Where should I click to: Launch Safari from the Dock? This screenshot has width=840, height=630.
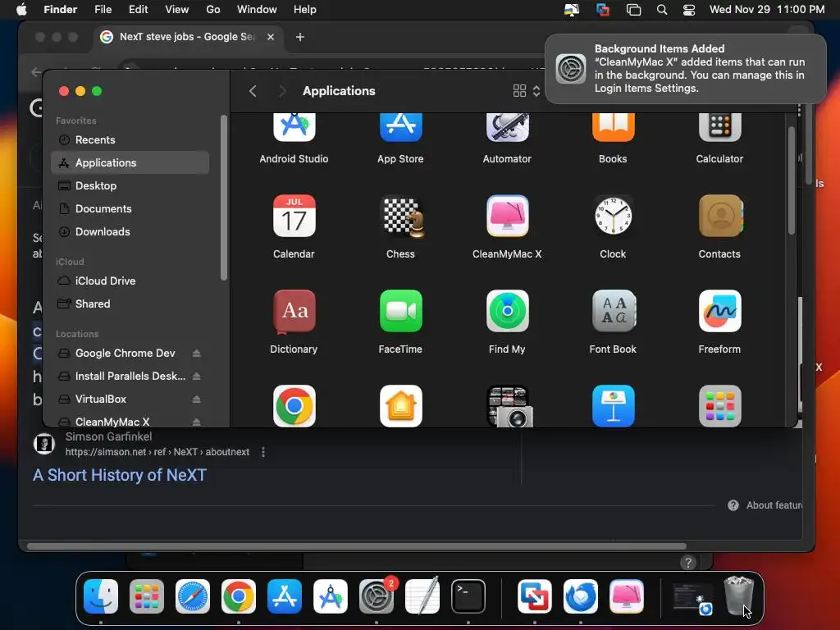pyautogui.click(x=192, y=596)
